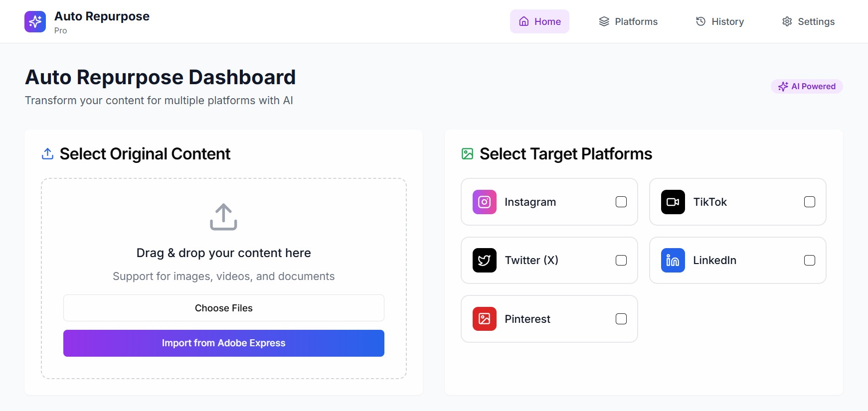This screenshot has height=411, width=868.
Task: Enable the Instagram checkbox
Action: 621,202
